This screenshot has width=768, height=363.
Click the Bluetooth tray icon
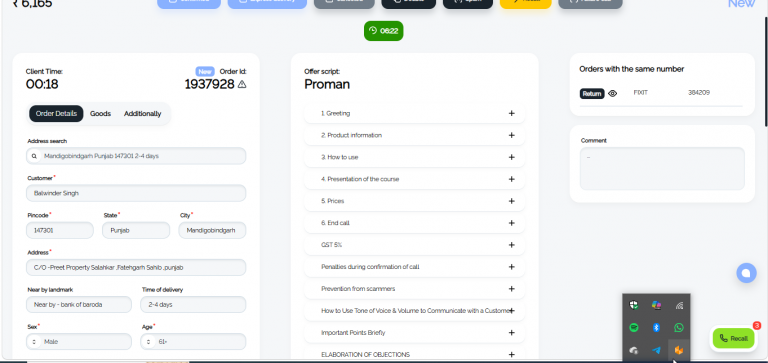pos(656,328)
